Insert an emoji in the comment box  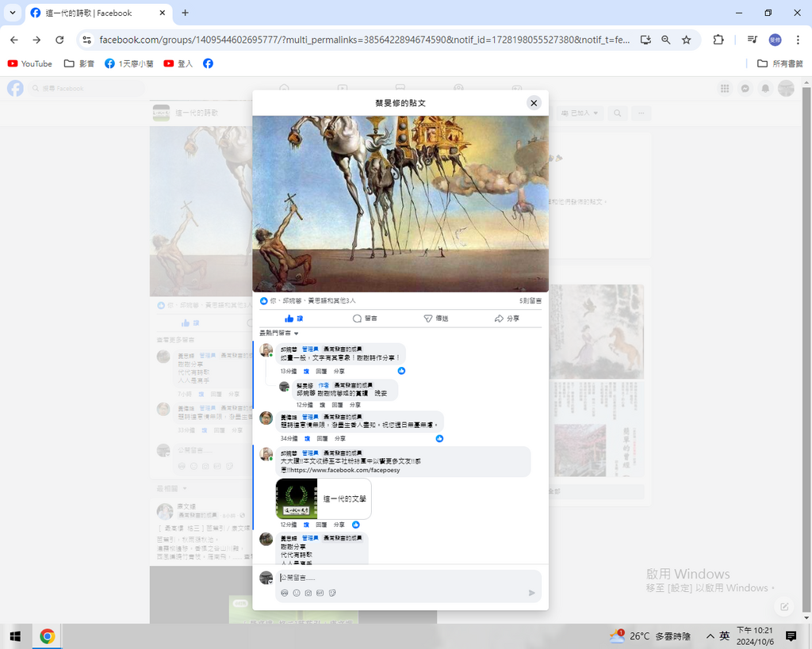click(297, 593)
